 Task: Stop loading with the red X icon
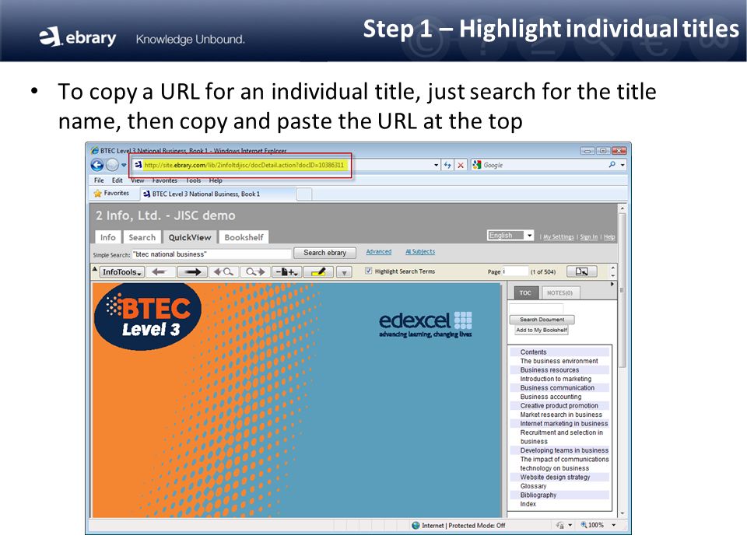[461, 165]
